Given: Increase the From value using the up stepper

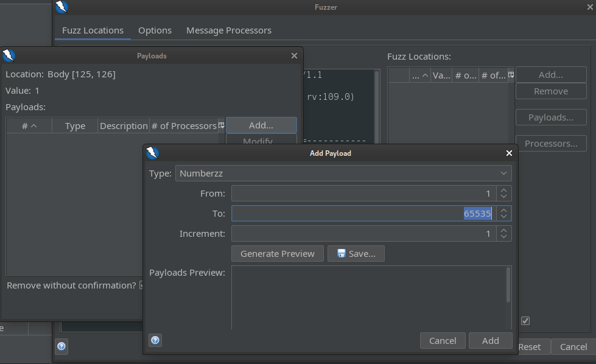Looking at the screenshot, I should pyautogui.click(x=504, y=190).
